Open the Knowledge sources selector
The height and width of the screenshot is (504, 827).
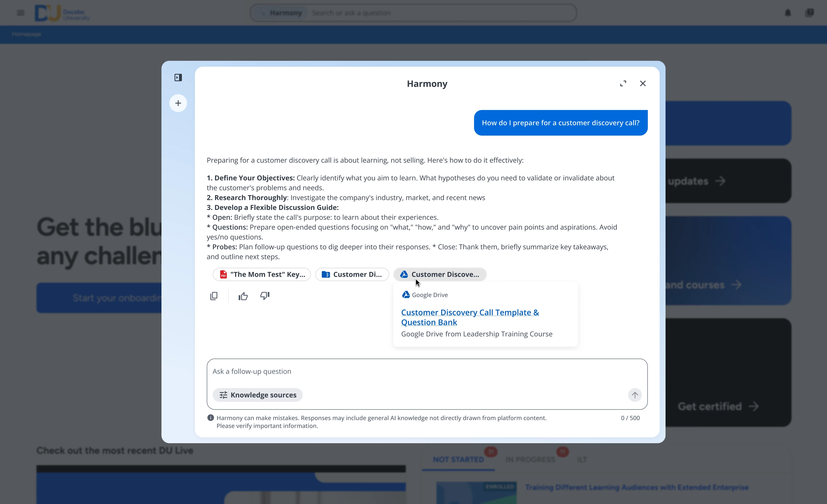pos(258,395)
